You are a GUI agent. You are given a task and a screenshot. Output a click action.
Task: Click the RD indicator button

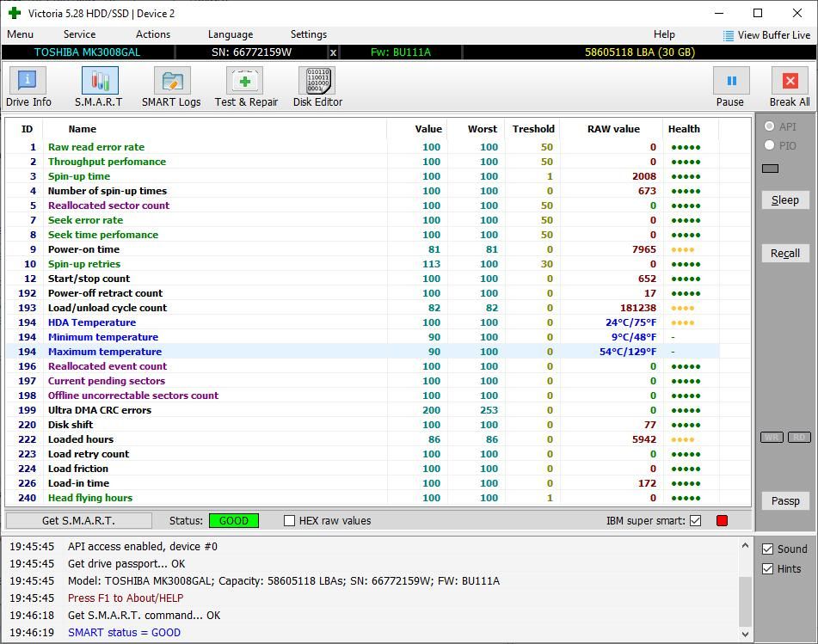point(799,437)
